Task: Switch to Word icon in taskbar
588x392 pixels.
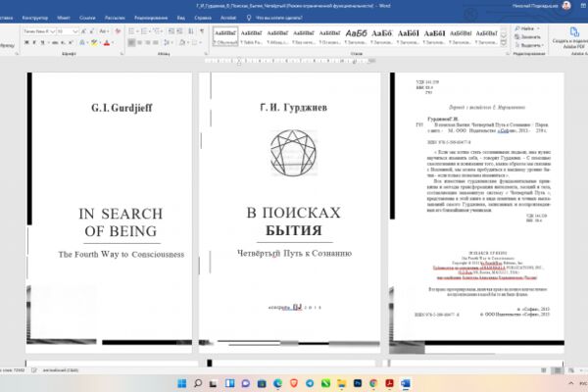Action: [406, 383]
